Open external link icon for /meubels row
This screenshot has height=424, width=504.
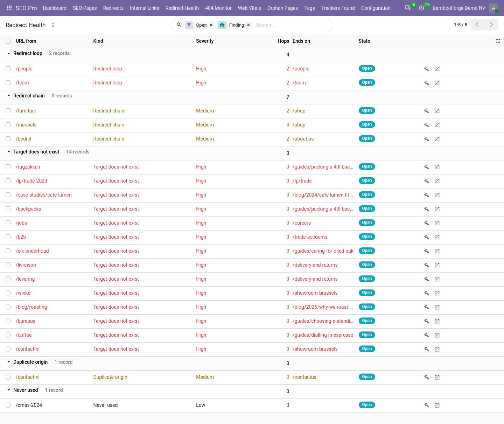[437, 125]
